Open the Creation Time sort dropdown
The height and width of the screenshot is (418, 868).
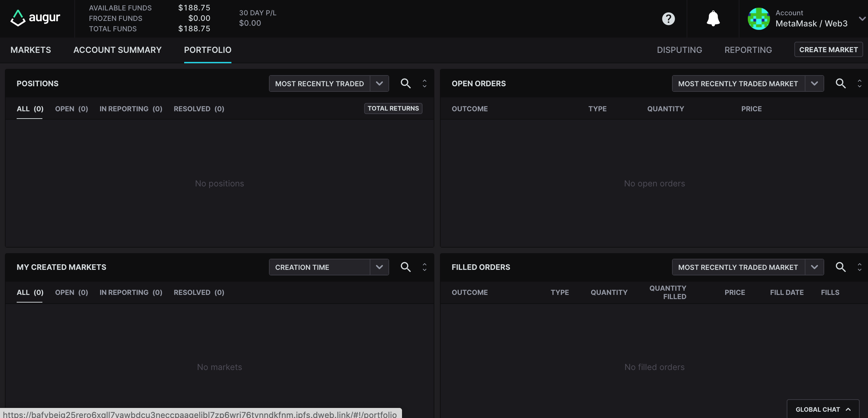pyautogui.click(x=328, y=267)
